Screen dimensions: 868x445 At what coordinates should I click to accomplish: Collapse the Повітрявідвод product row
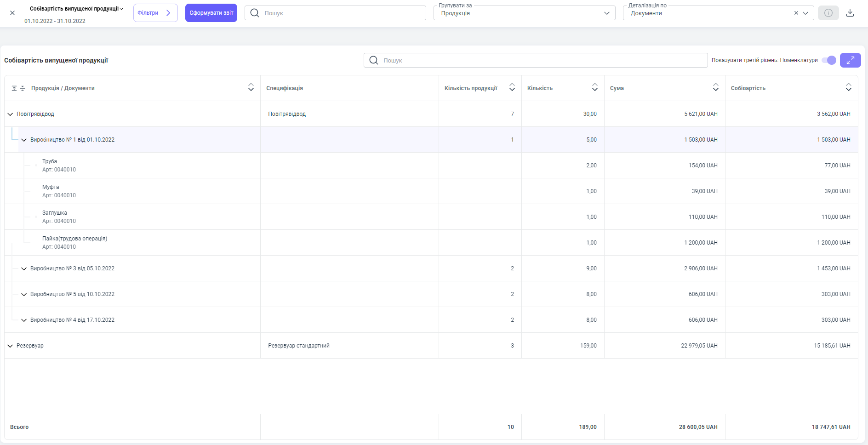point(10,114)
